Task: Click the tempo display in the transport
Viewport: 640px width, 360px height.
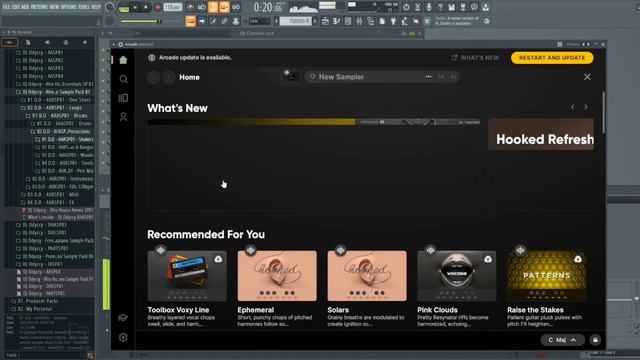Action: click(x=172, y=7)
